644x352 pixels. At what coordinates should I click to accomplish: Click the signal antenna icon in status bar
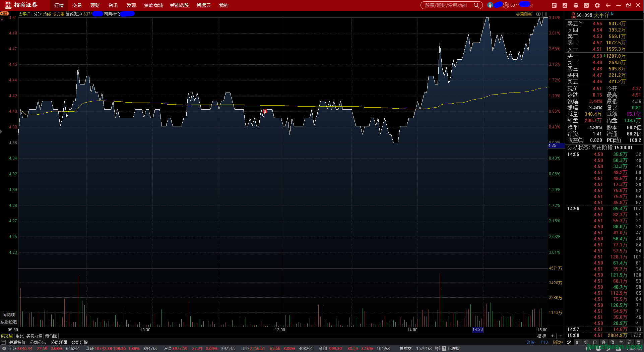click(x=438, y=349)
